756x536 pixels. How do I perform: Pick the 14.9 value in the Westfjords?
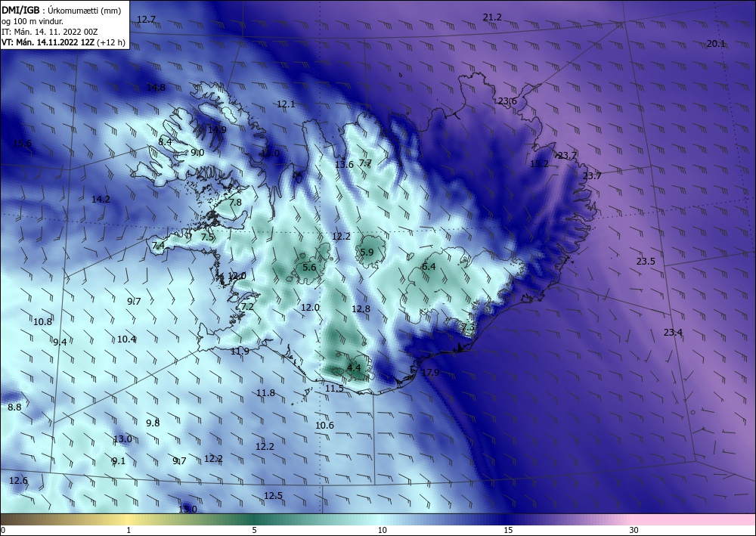(x=217, y=130)
